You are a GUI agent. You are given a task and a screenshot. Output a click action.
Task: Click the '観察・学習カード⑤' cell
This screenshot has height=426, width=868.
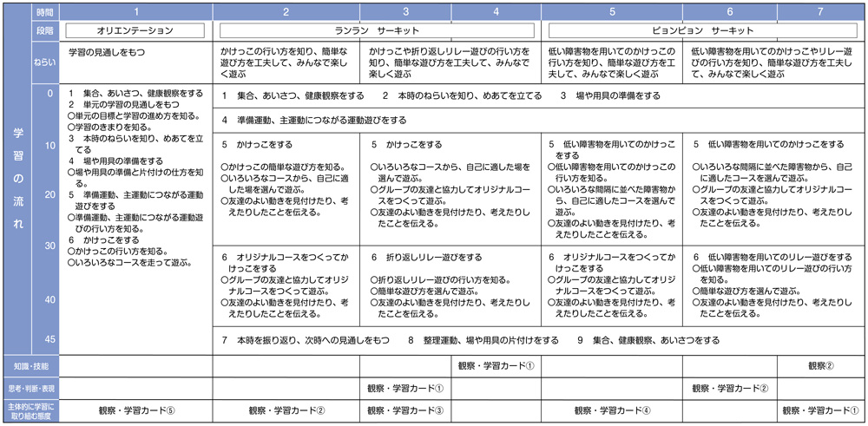pyautogui.click(x=136, y=410)
